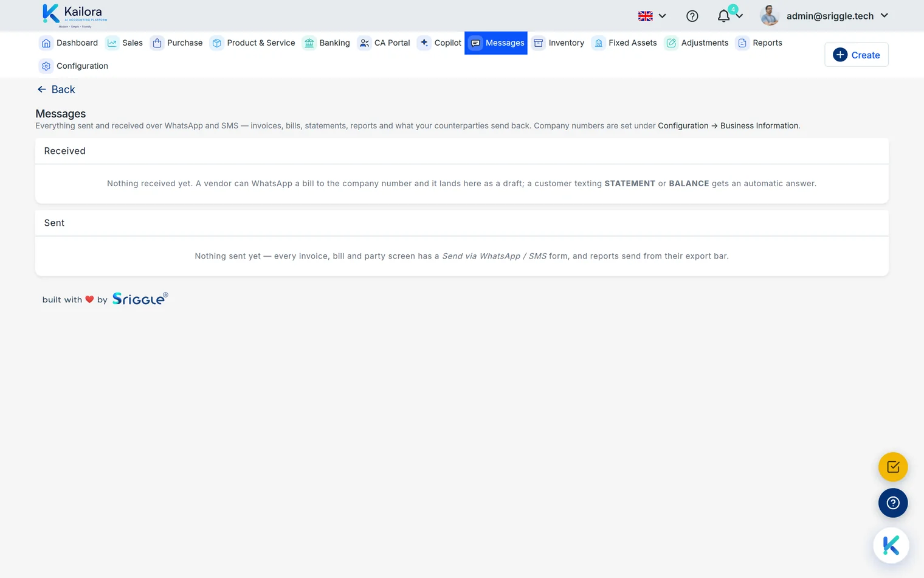Image resolution: width=924 pixels, height=578 pixels.
Task: Open the Dashboard menu
Action: 69,43
